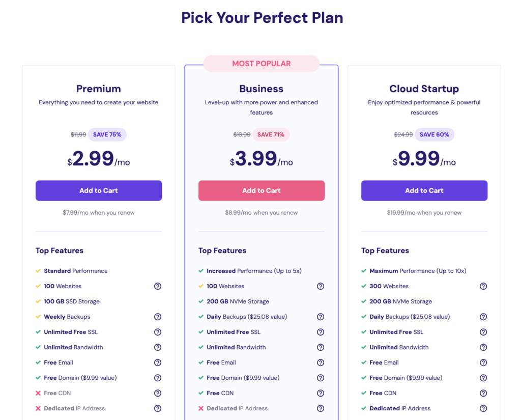The height and width of the screenshot is (420, 521).
Task: Click the Premium SAVE 75% badge
Action: pyautogui.click(x=107, y=134)
